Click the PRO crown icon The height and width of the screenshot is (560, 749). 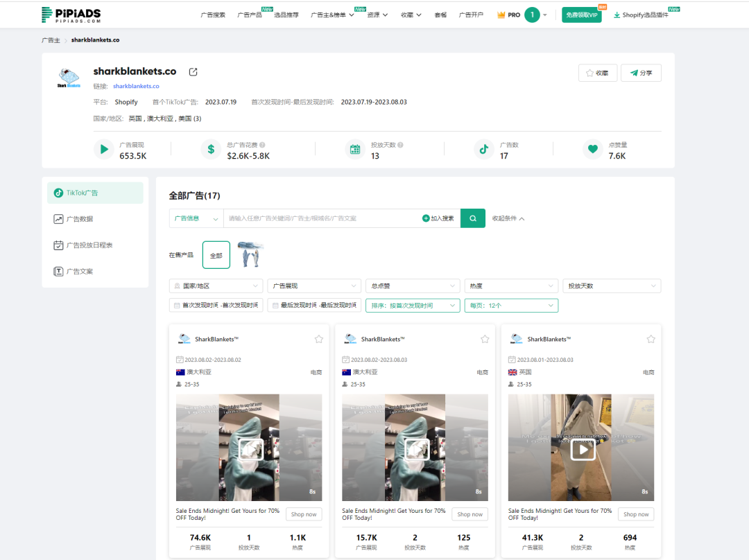pos(501,15)
